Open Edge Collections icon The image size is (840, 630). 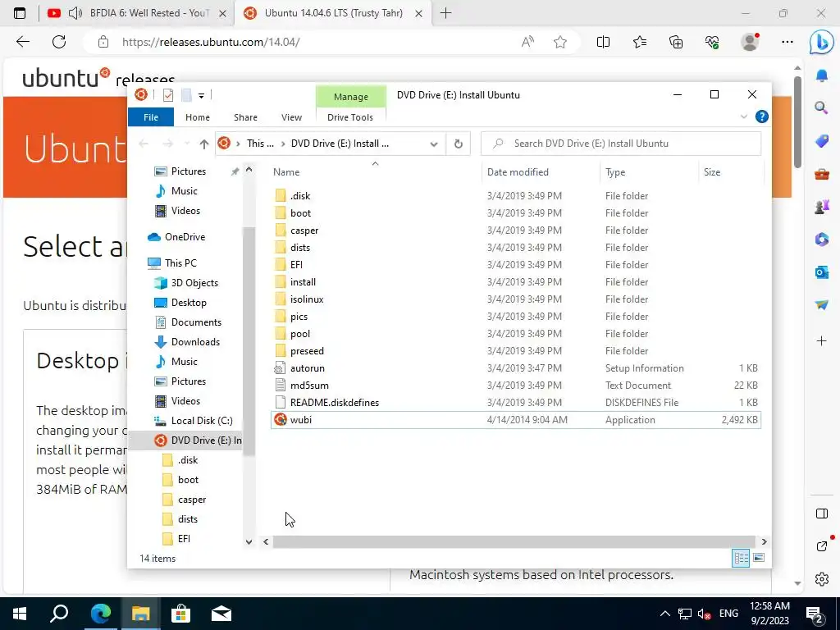tap(676, 42)
